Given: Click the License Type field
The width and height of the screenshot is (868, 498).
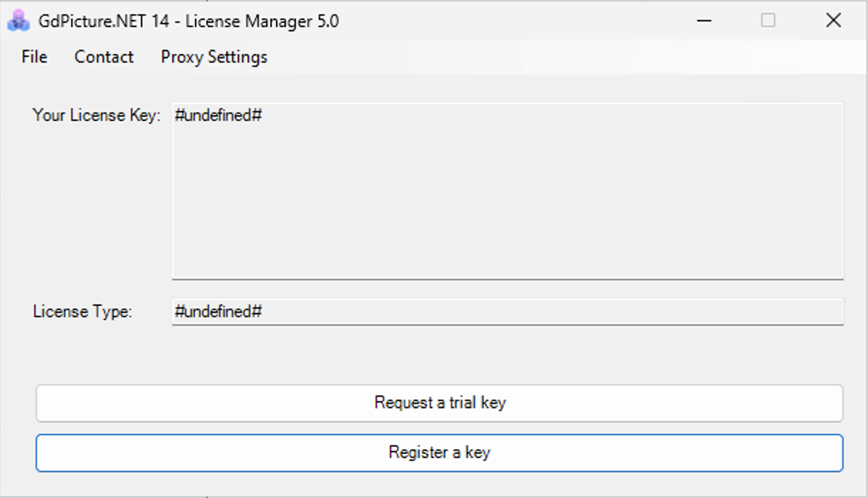Looking at the screenshot, I should (498, 311).
